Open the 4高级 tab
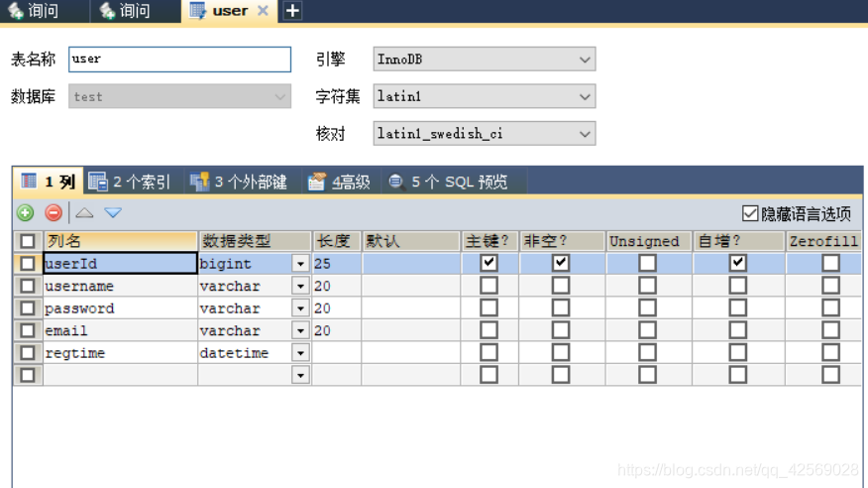This screenshot has width=868, height=488. [339, 182]
